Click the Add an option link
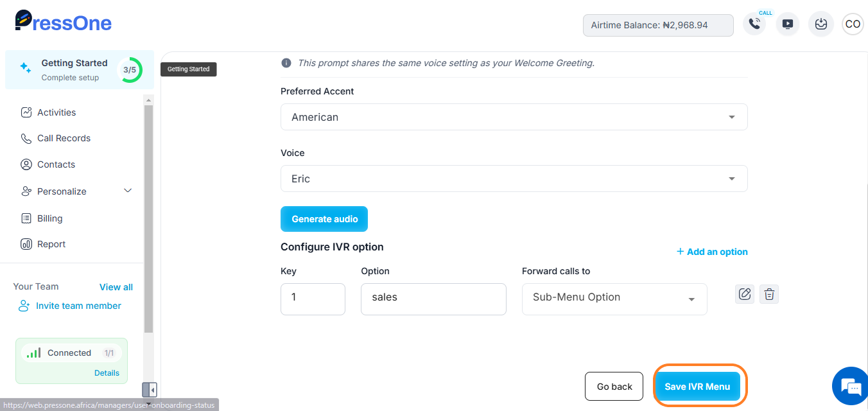 pos(712,252)
